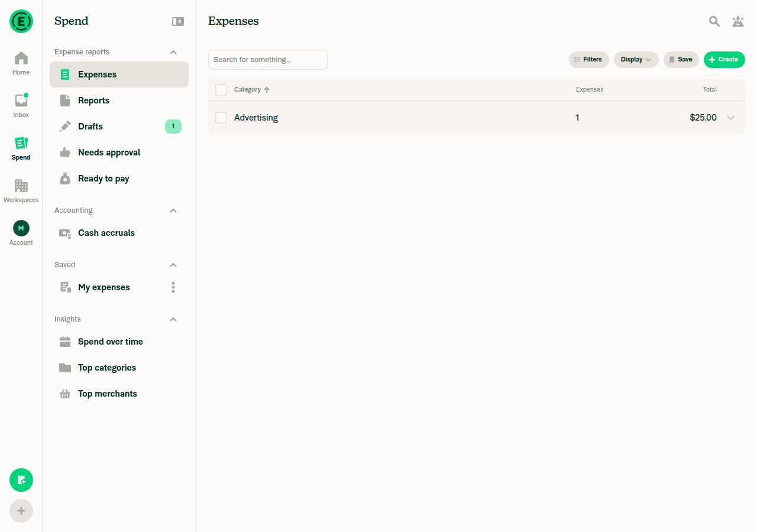This screenshot has width=757, height=532.
Task: Collapse the Insights section
Action: 173,319
